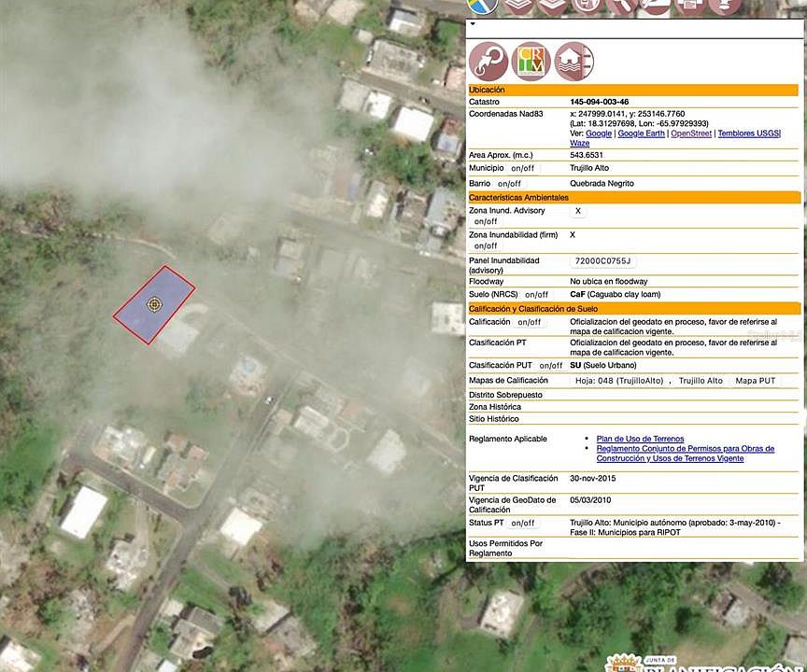Open the Google Earth link
This screenshot has height=672, width=807.
[x=642, y=133]
